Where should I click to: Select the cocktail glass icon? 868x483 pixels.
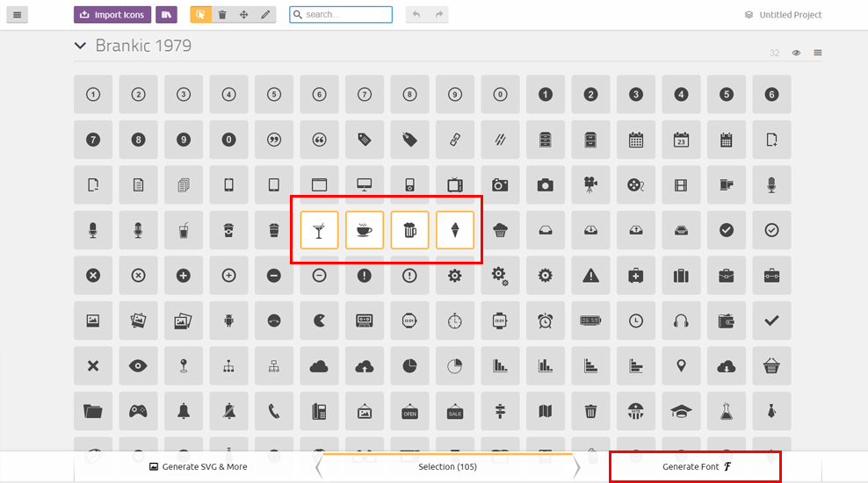319,230
